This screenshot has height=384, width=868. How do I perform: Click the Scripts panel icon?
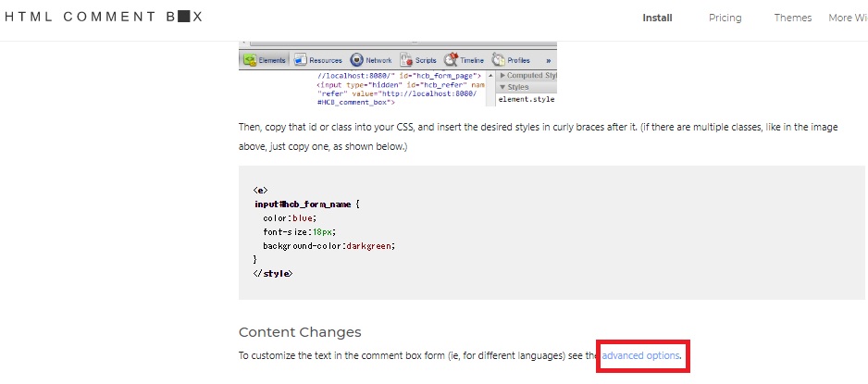pyautogui.click(x=406, y=60)
